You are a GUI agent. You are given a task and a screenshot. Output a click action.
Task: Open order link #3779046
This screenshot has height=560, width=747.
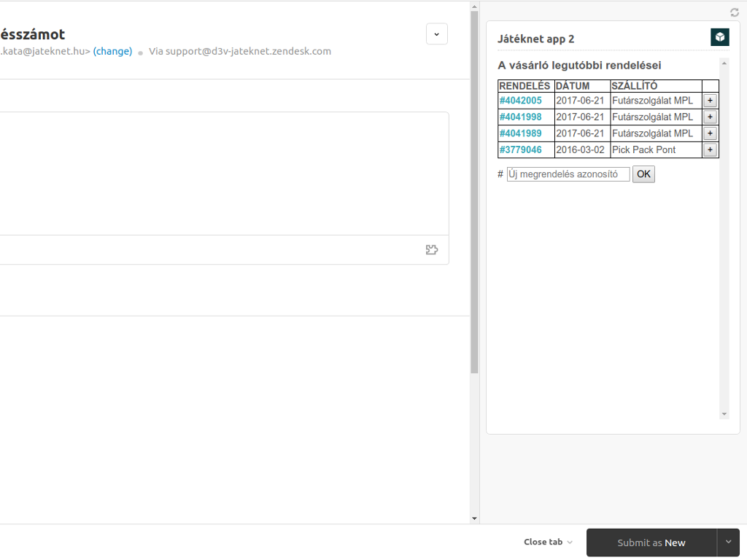click(x=521, y=149)
